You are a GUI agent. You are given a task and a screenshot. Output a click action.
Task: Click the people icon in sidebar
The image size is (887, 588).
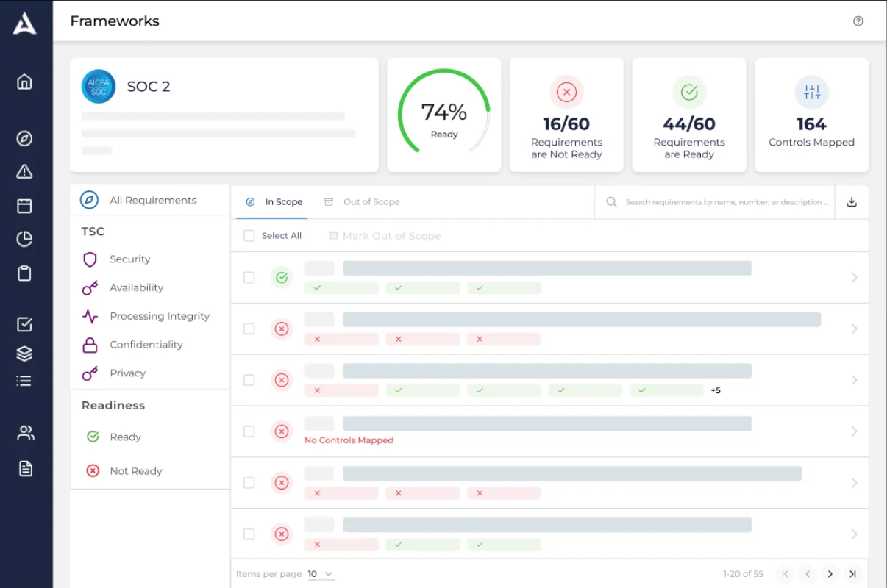[x=26, y=433]
